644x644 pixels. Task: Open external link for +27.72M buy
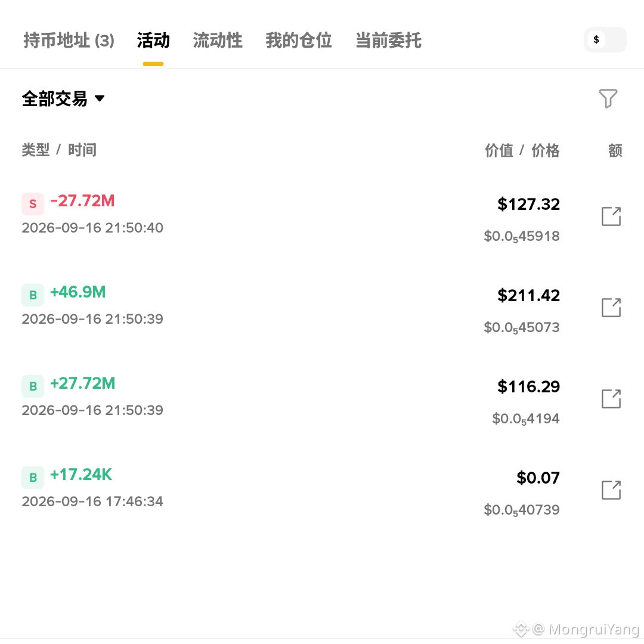[x=611, y=398]
